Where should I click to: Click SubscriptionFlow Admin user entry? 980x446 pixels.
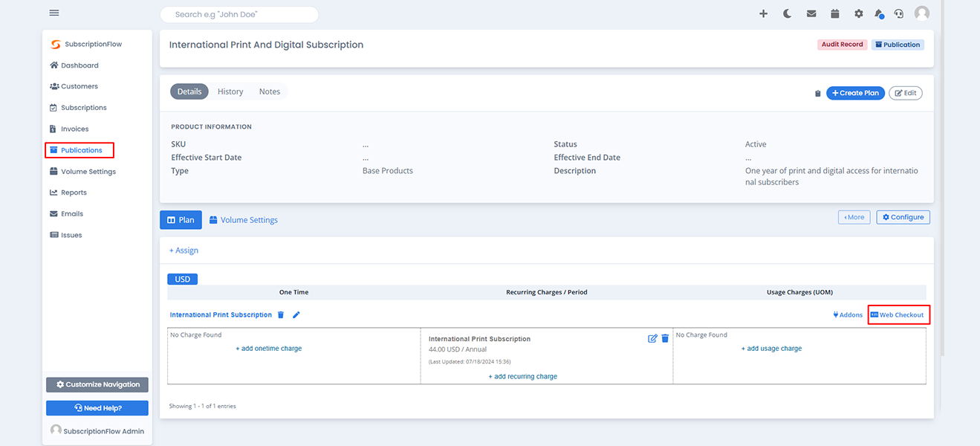[x=97, y=430]
